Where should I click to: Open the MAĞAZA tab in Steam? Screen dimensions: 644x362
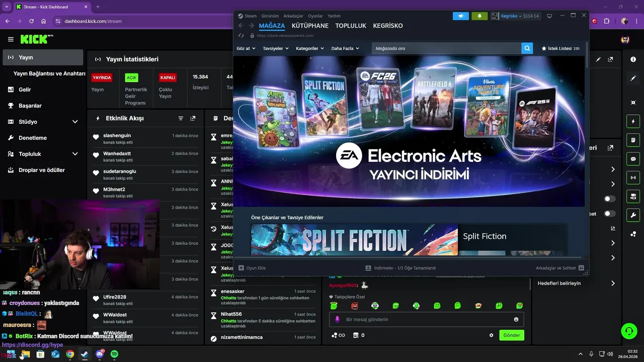click(x=272, y=26)
